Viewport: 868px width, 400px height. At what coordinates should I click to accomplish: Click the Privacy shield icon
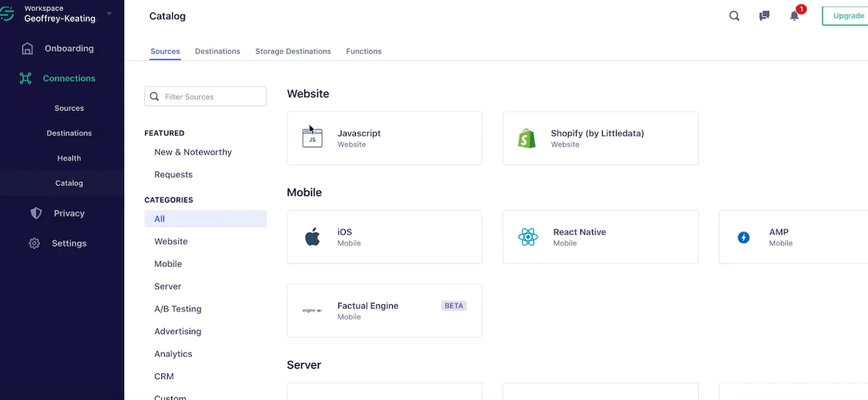pos(36,213)
